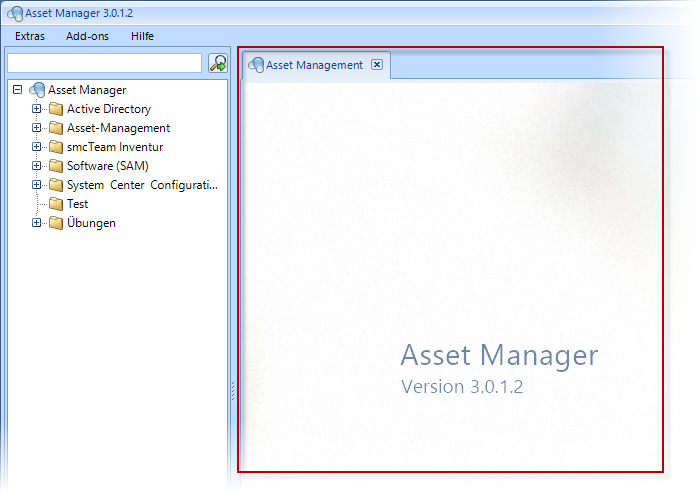Expand the System Center Configurati... folder
This screenshot has height=493, width=698.
(x=37, y=184)
